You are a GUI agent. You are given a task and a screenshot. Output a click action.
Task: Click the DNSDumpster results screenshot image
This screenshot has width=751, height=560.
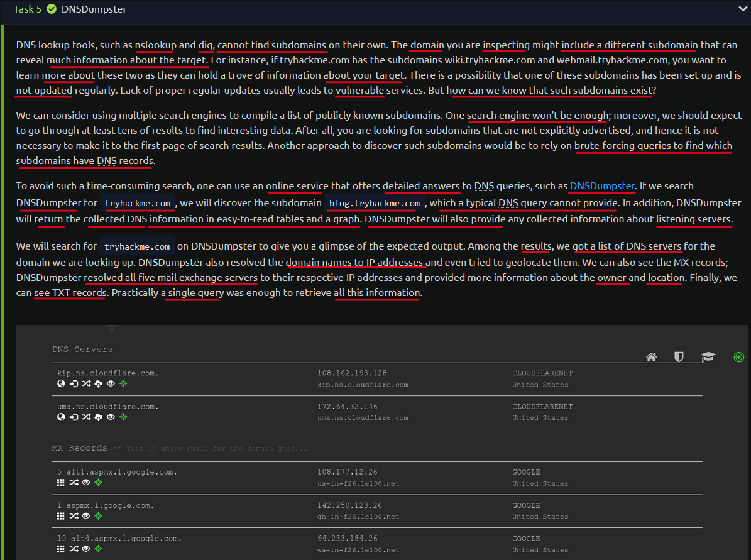381,442
